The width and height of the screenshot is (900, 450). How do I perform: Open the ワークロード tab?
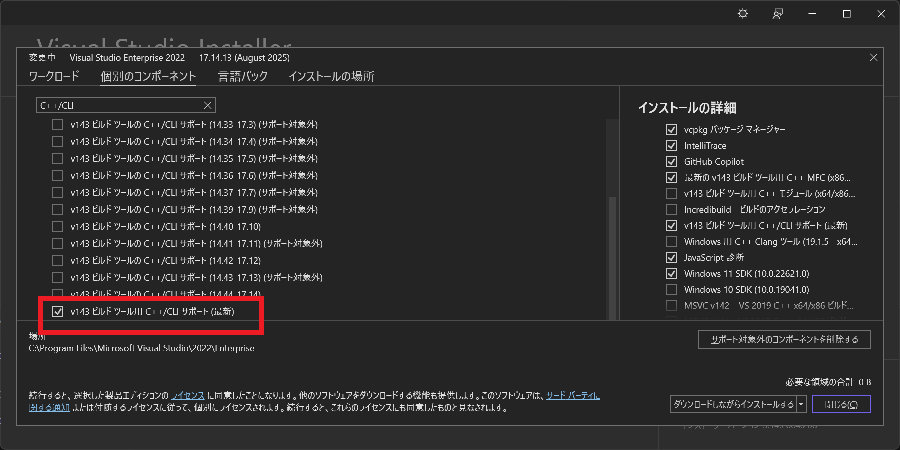coord(54,76)
